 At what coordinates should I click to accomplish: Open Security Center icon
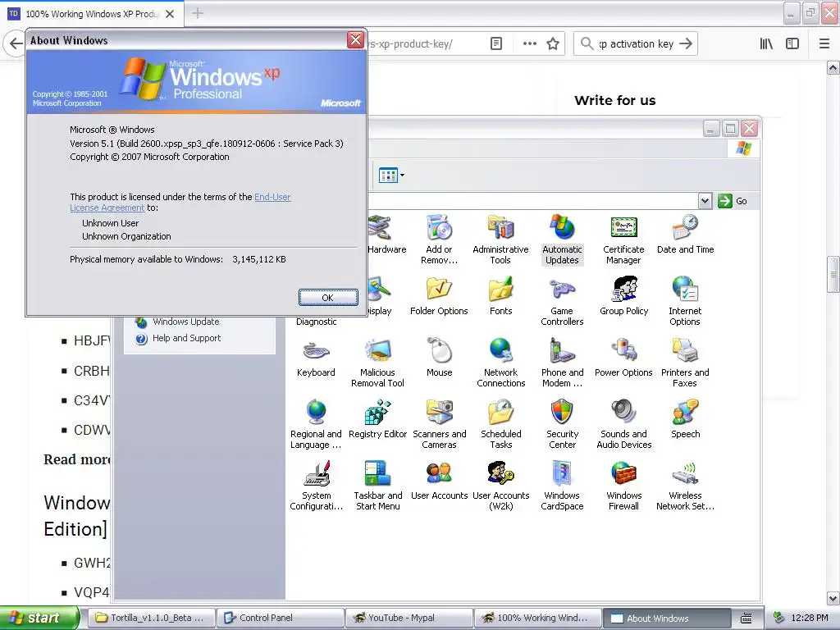(562, 424)
